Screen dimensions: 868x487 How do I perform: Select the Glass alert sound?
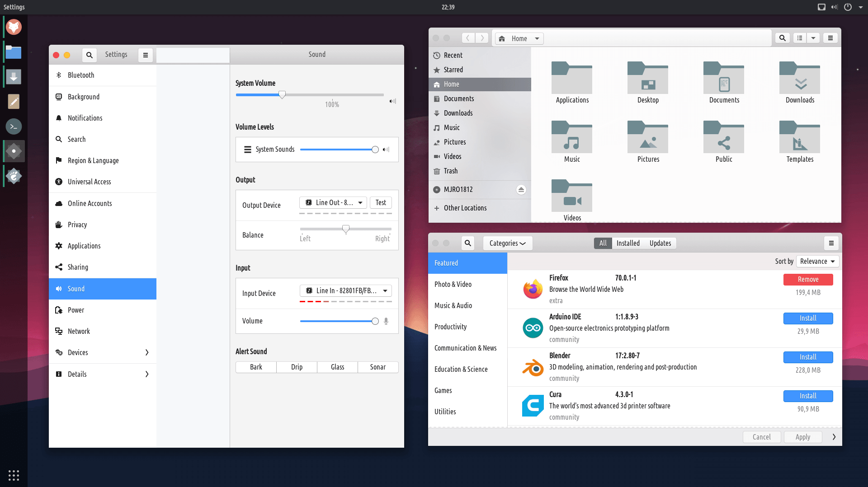pyautogui.click(x=337, y=367)
